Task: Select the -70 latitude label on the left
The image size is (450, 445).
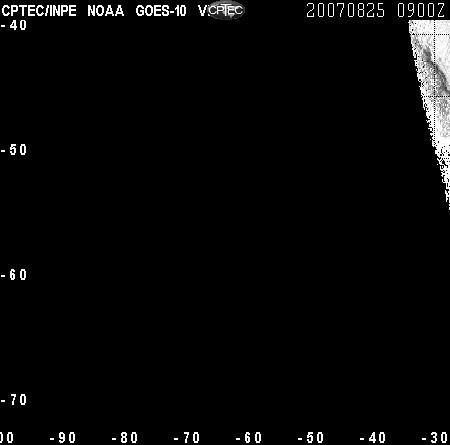Action: click(14, 400)
